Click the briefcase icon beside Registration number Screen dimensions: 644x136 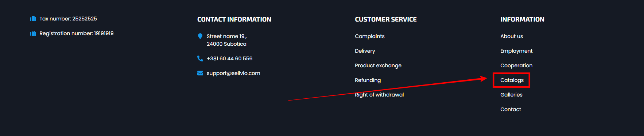tap(33, 33)
